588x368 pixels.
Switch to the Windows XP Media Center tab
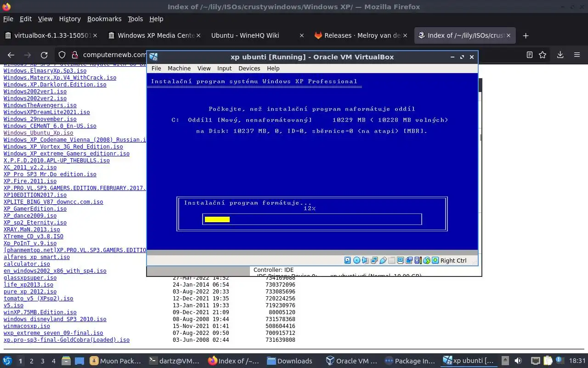click(x=156, y=35)
